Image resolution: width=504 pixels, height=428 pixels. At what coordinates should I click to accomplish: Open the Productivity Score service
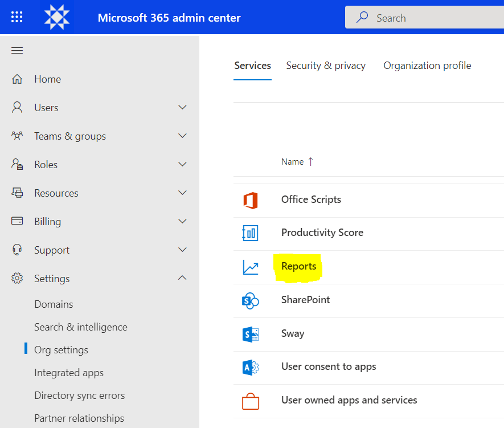click(x=322, y=233)
